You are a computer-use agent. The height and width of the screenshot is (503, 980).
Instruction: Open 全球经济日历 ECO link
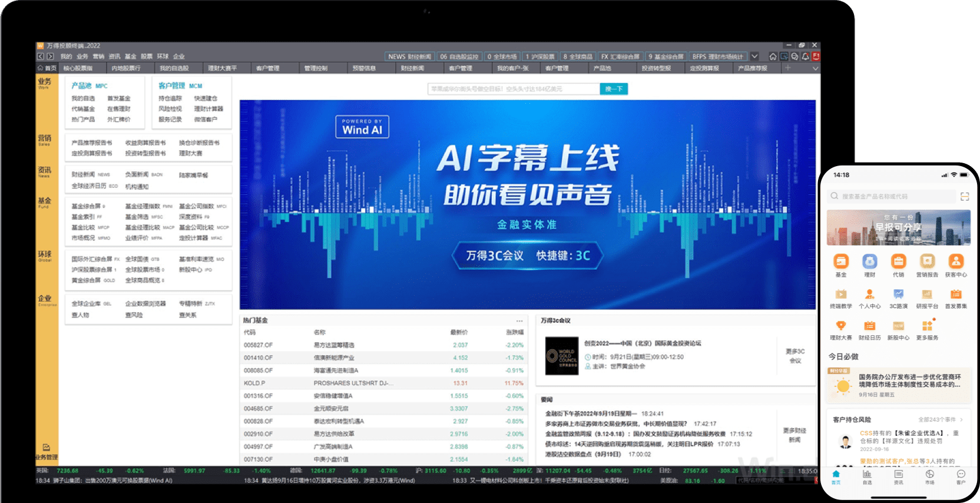click(94, 186)
